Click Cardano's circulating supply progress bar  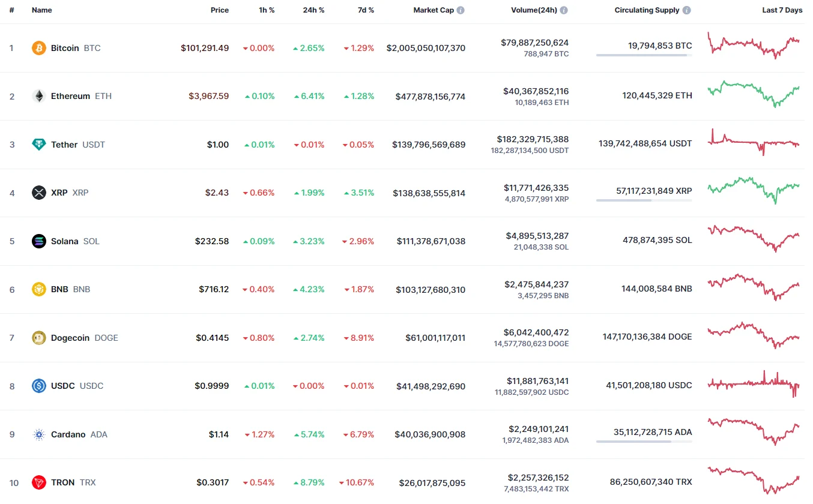click(x=644, y=442)
